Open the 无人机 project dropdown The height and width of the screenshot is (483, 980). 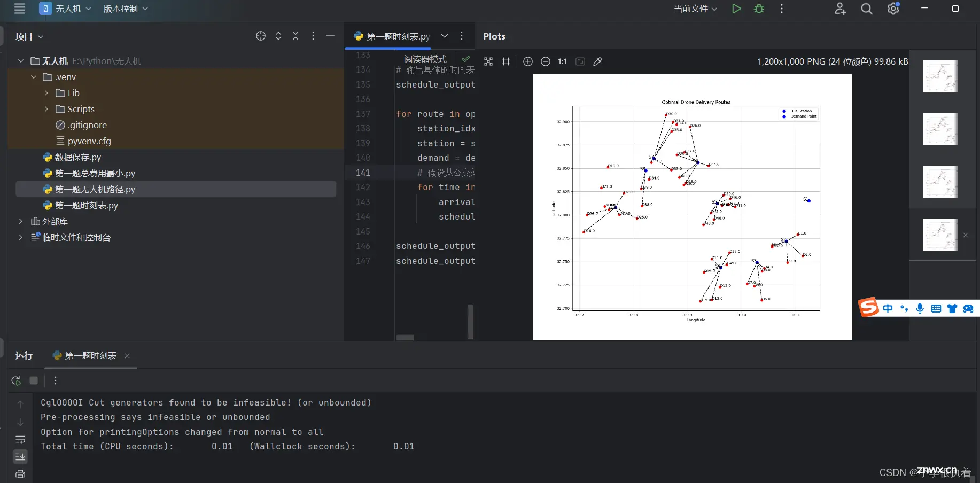pyautogui.click(x=65, y=9)
